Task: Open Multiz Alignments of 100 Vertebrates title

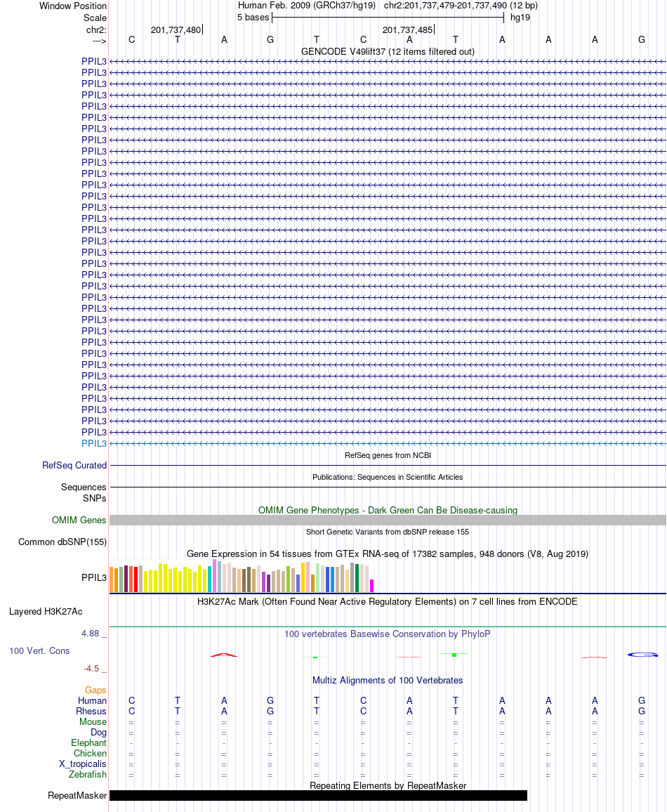Action: [388, 681]
